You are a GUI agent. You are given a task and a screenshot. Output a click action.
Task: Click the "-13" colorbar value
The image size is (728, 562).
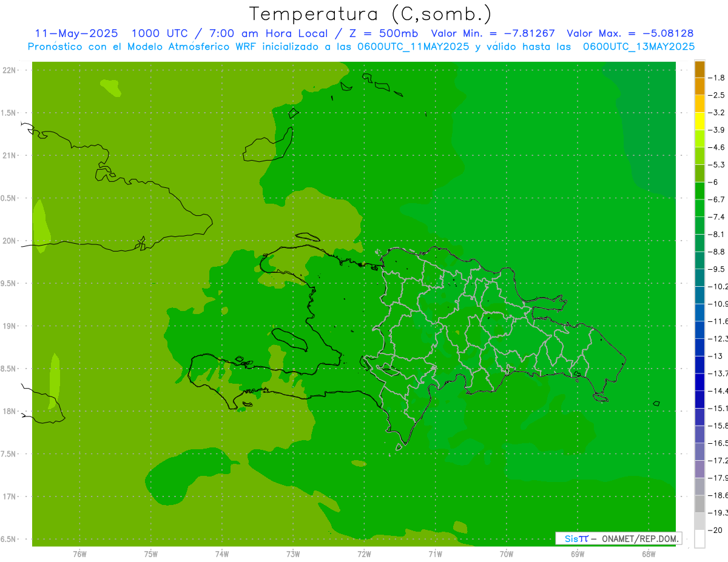715,356
